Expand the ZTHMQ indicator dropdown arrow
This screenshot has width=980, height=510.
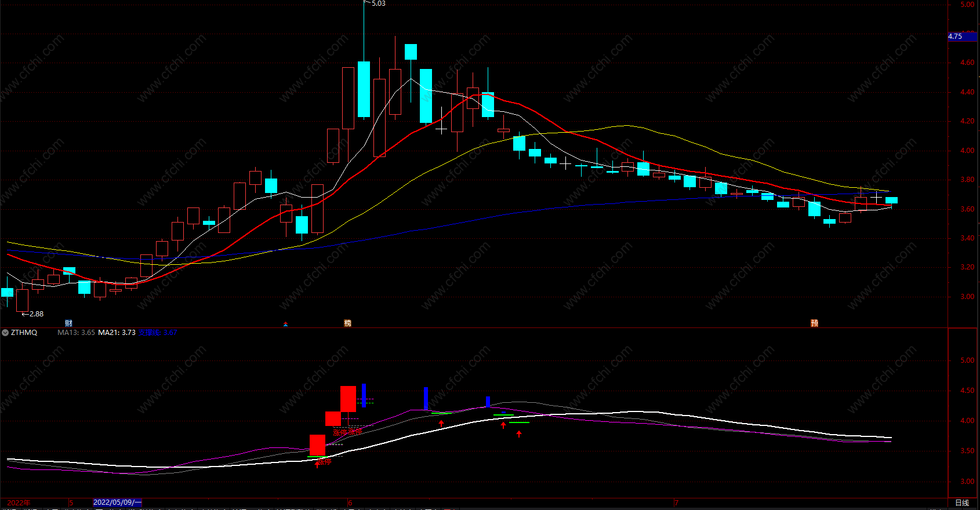tap(5, 333)
